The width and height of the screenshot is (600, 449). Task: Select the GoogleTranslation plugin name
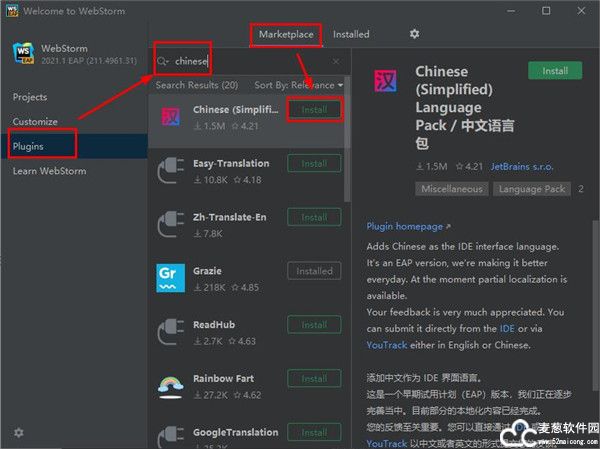236,433
